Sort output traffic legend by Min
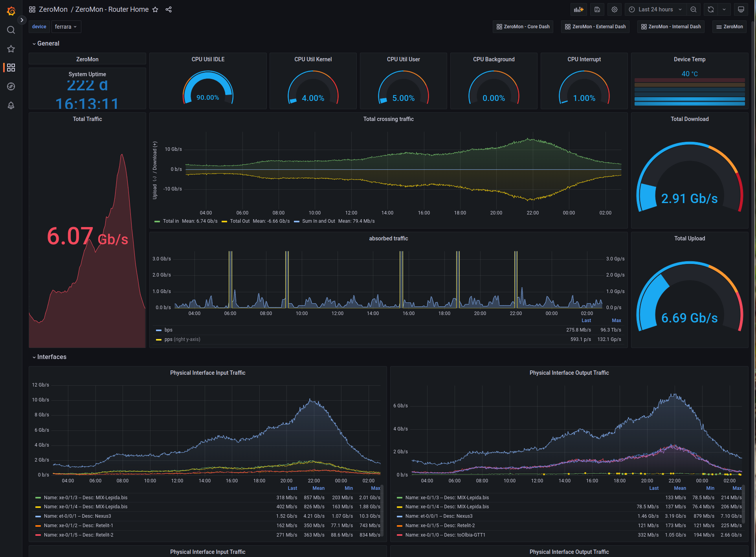 coord(710,488)
